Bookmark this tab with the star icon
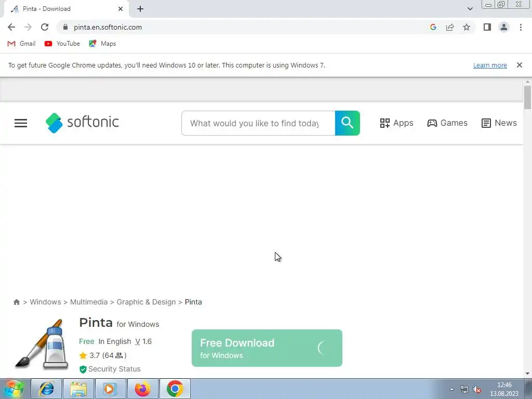The image size is (532, 399). tap(467, 27)
